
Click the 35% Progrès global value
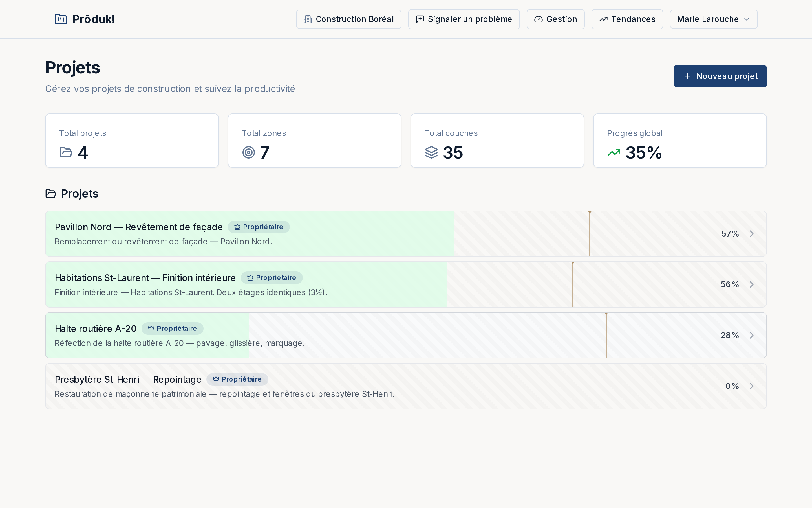[x=644, y=152]
